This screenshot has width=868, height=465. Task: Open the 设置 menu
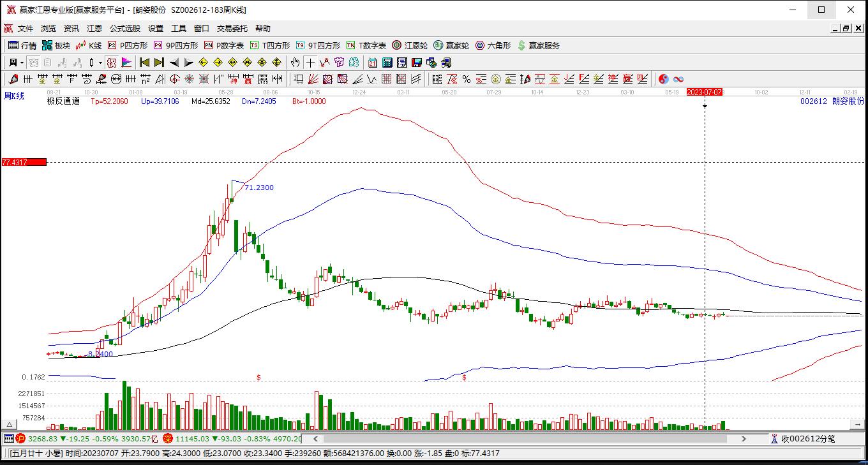coord(156,29)
